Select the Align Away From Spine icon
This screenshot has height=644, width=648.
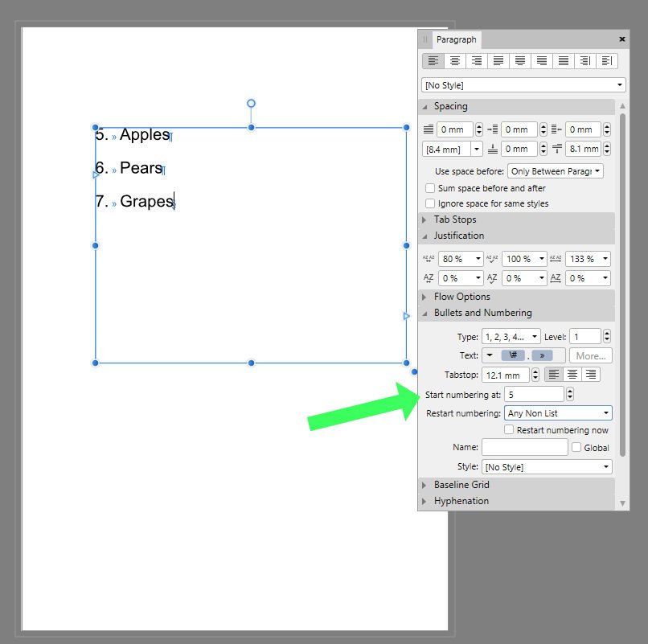(x=607, y=61)
